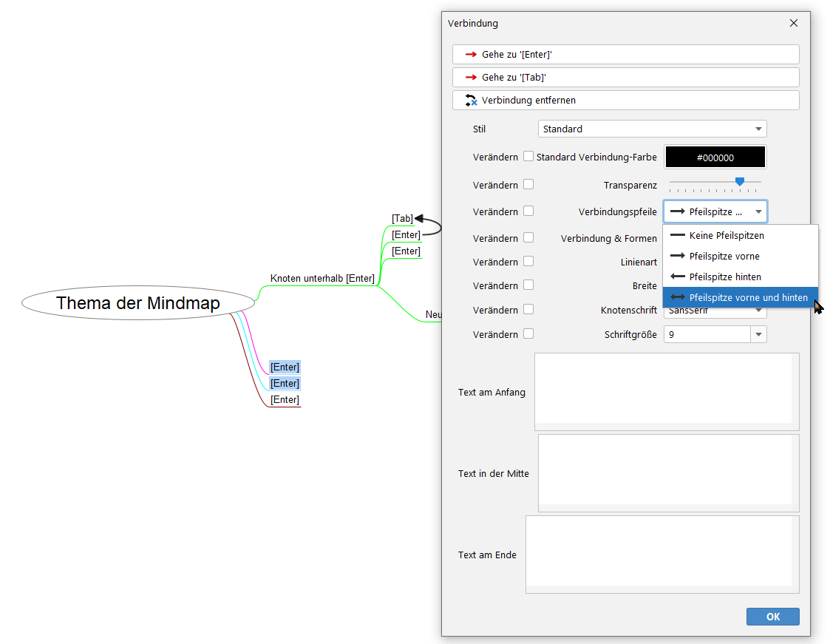Click red arrow icon beside Gehe zu '[Enter]'
830x644 pixels.
pos(471,55)
